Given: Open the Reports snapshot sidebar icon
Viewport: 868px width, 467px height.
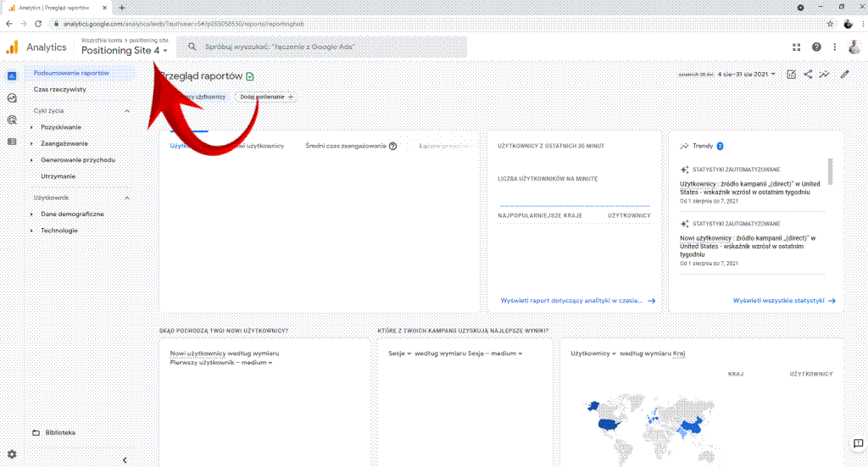Looking at the screenshot, I should [x=12, y=75].
